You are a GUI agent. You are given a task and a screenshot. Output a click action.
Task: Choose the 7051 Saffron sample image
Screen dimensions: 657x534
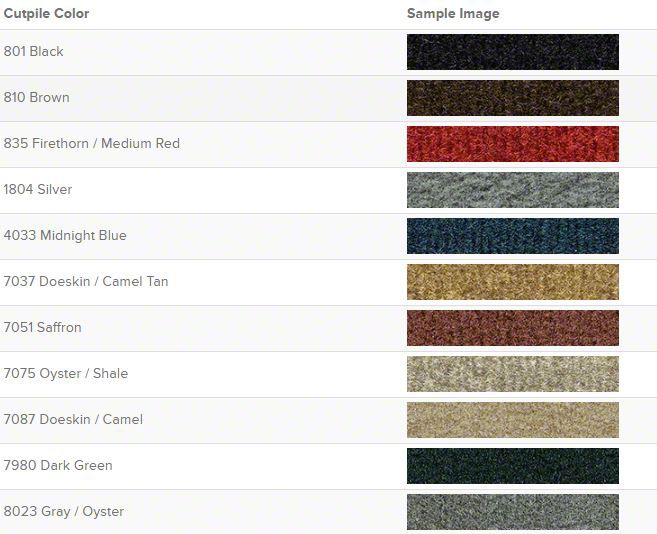click(512, 328)
